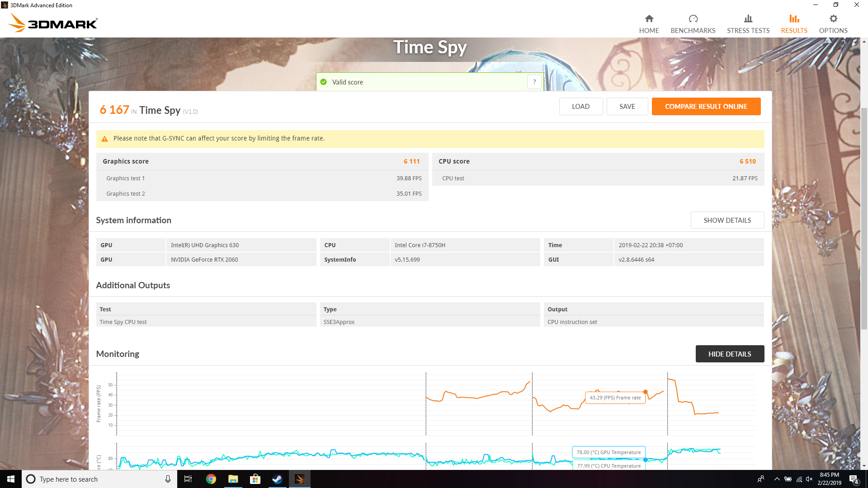
Task: Click the SystemInfo version v5.15.699
Action: tap(465, 259)
